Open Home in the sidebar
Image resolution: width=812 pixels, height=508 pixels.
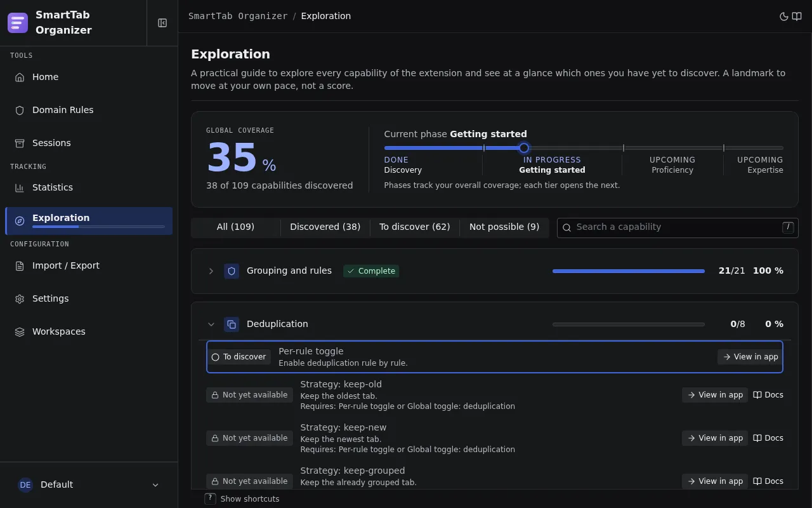(x=89, y=77)
